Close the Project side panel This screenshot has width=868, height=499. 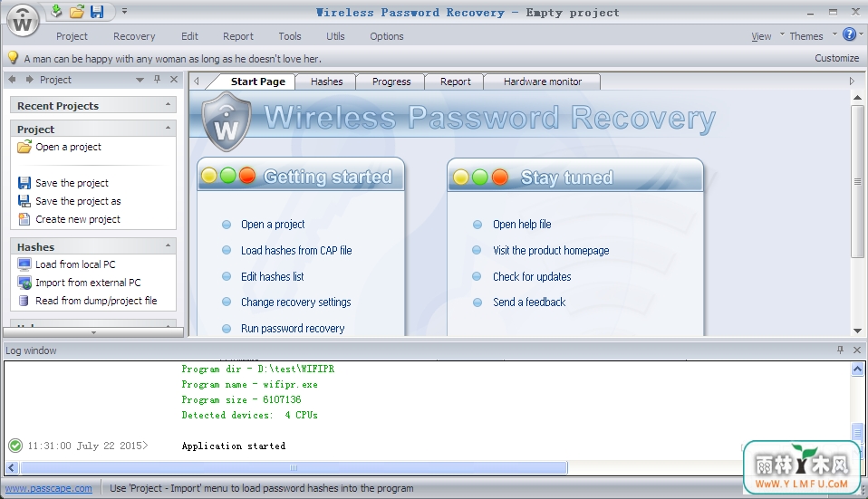(174, 80)
